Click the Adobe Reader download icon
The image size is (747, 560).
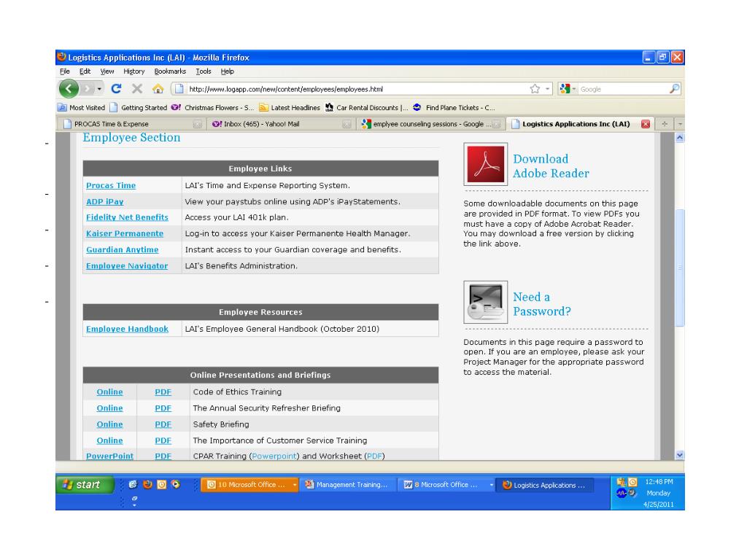pos(485,164)
